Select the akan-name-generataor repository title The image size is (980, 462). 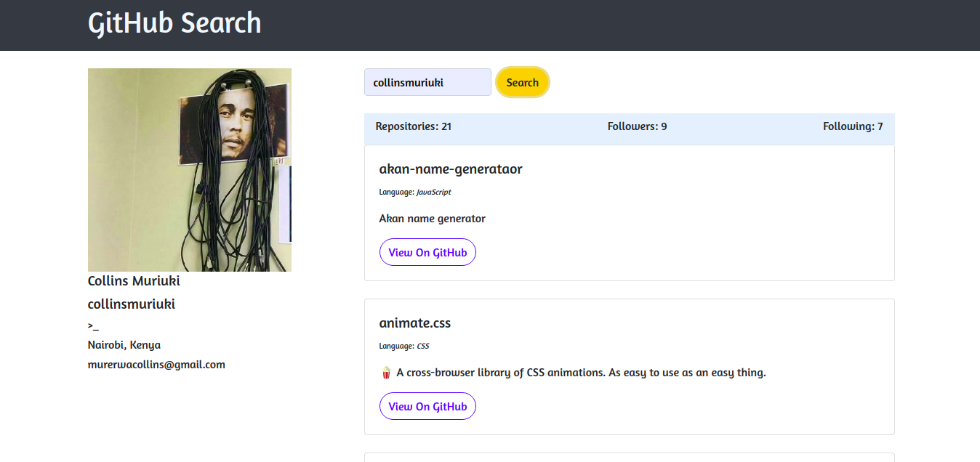point(451,169)
